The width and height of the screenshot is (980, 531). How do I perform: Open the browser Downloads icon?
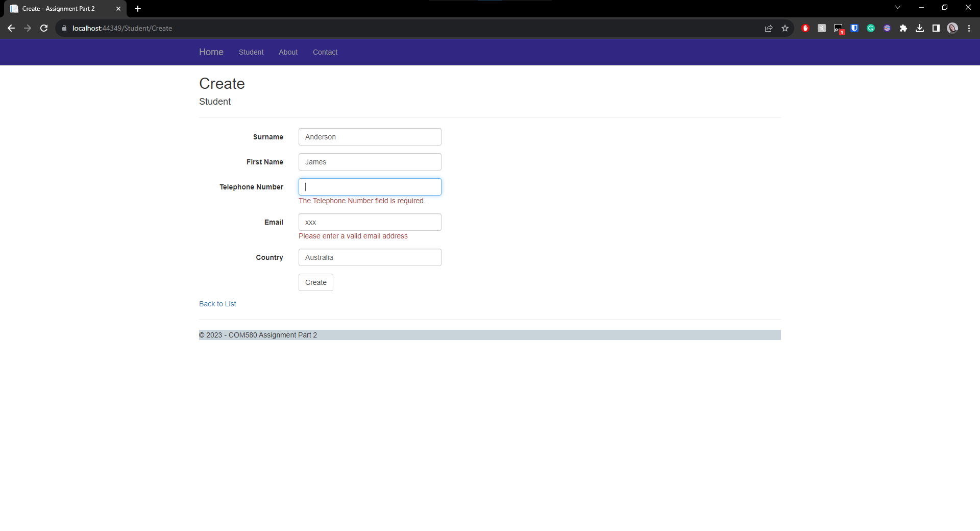pyautogui.click(x=920, y=28)
